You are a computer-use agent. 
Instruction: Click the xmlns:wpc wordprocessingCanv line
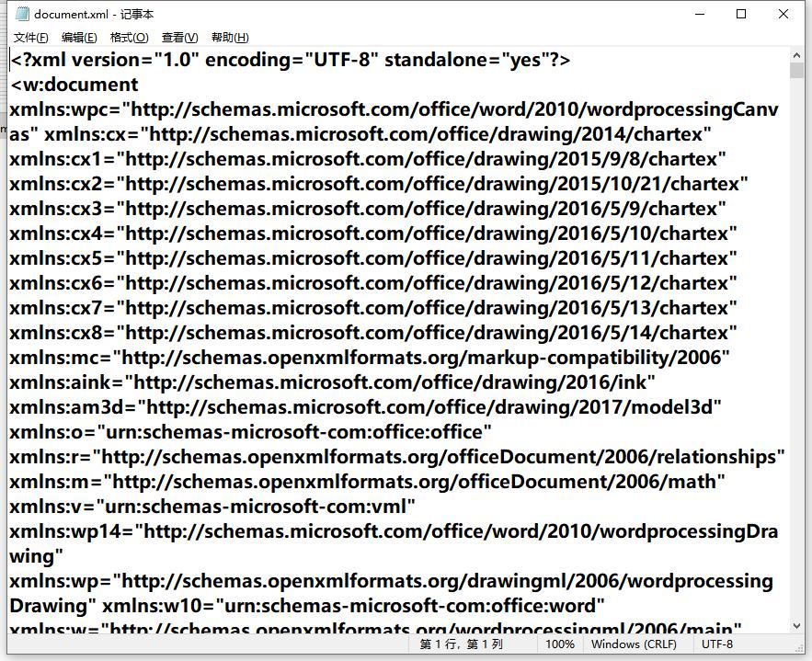click(x=394, y=109)
